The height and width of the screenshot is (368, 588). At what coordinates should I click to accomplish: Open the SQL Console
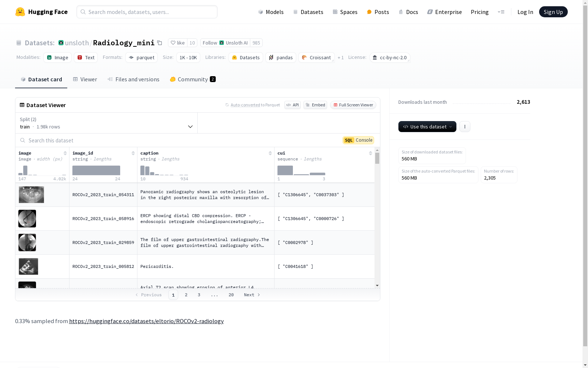click(358, 140)
